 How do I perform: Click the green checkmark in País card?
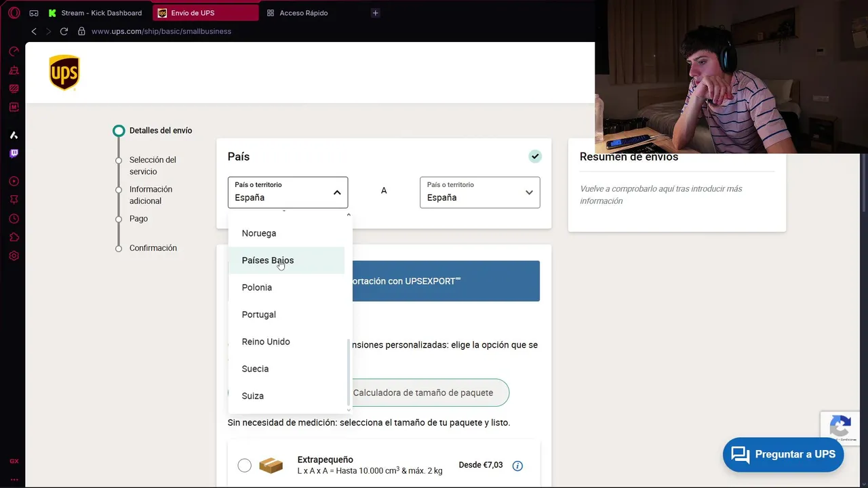click(x=535, y=157)
